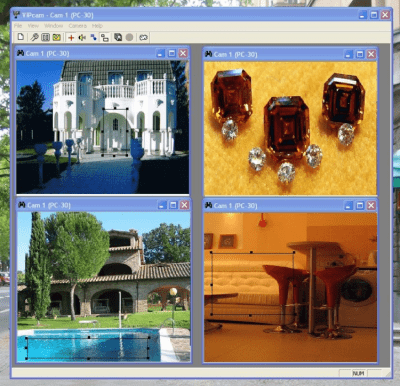Screen dimensions: 400x386
Task: Click the green picture toolbar icon
Action: coord(56,37)
